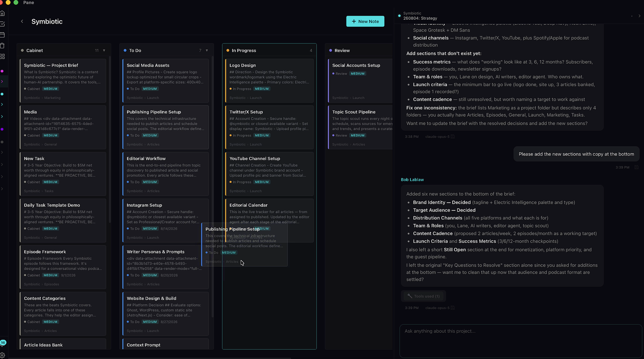Image resolution: width=644 pixels, height=359 pixels.
Task: Select the pink project dot in sidebar
Action: (2, 71)
